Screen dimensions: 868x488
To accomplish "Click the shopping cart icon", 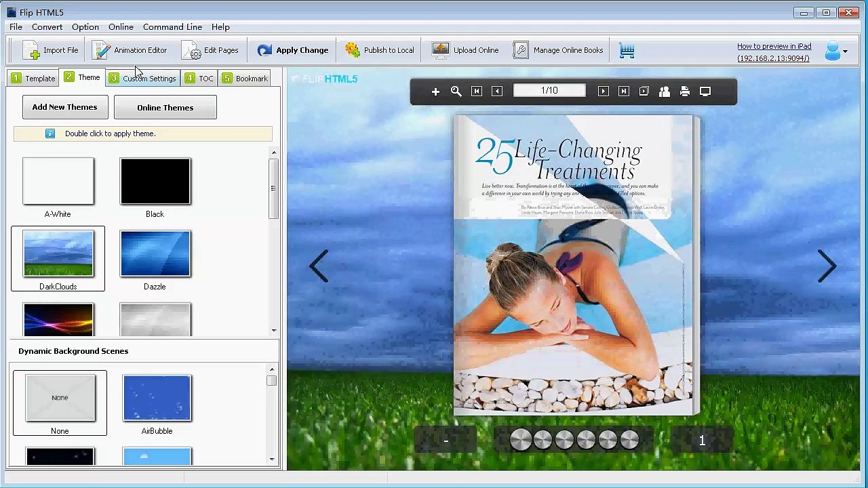I will pyautogui.click(x=627, y=50).
